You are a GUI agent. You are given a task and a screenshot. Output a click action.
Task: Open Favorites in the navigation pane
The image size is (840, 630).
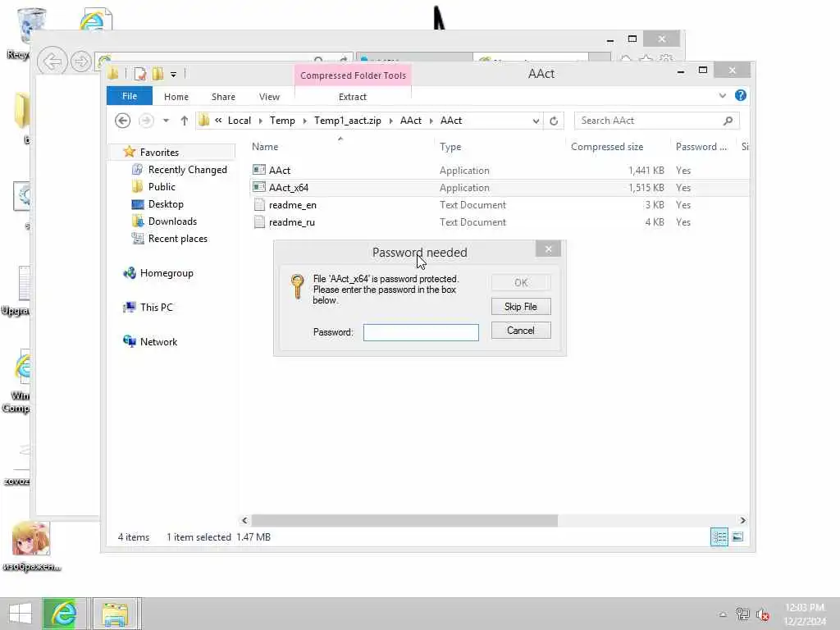point(159,152)
